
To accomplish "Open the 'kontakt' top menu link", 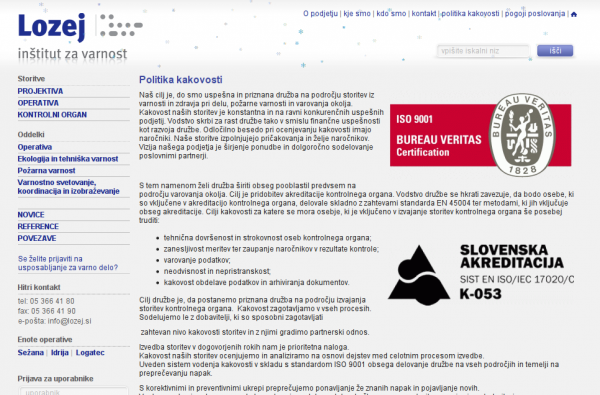I will 424,14.
